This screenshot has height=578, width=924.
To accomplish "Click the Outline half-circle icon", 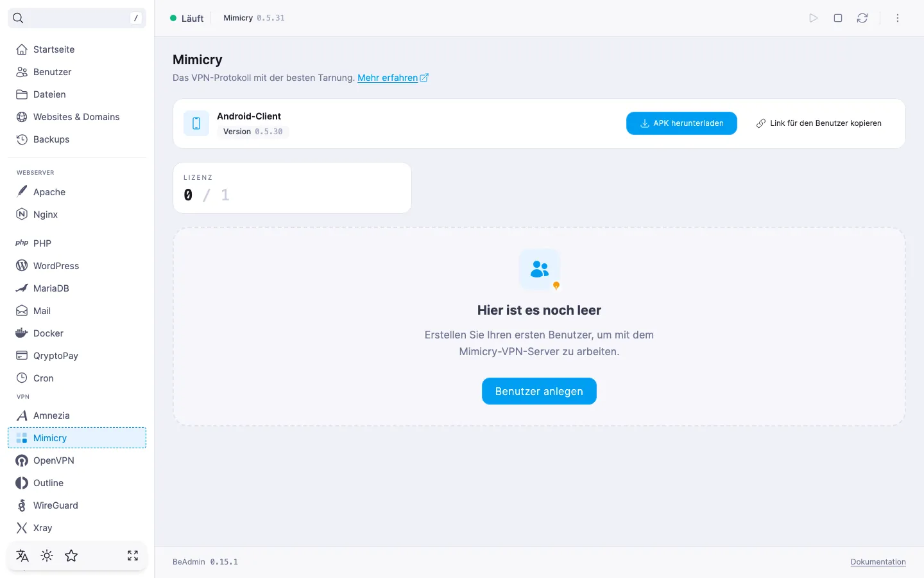I will (x=22, y=483).
